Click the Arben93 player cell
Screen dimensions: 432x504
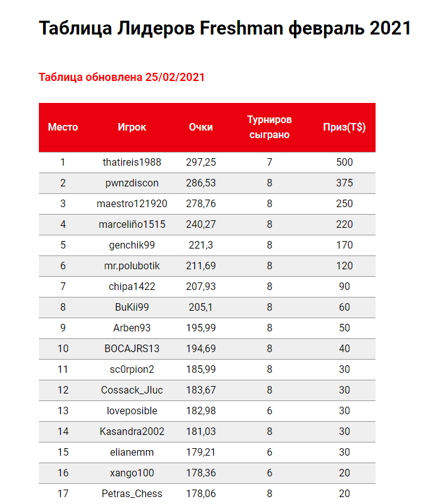coord(132,328)
